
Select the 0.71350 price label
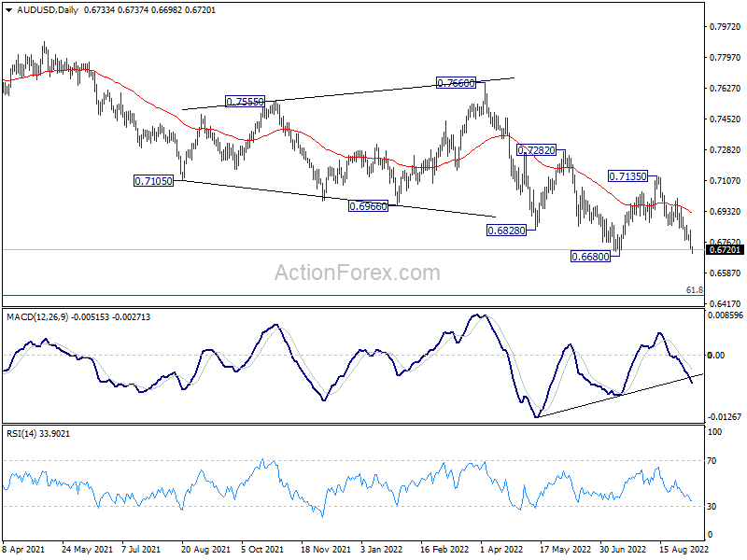[627, 176]
